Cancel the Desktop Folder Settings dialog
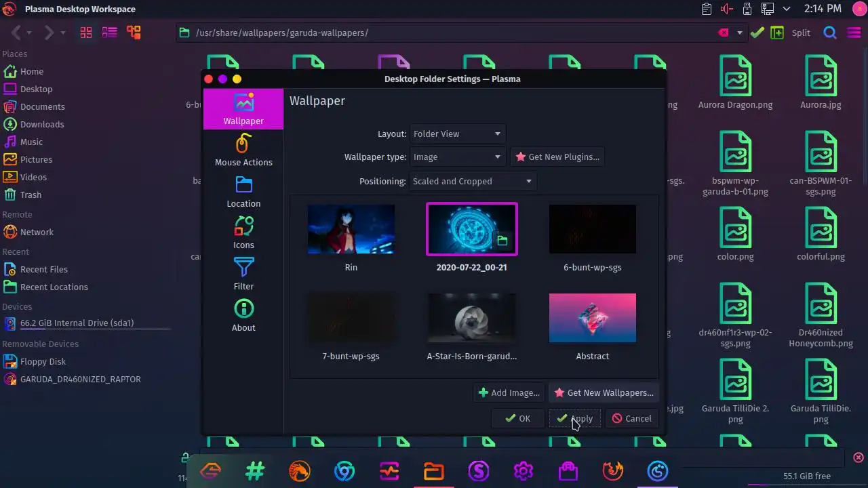868x488 pixels. coord(632,418)
